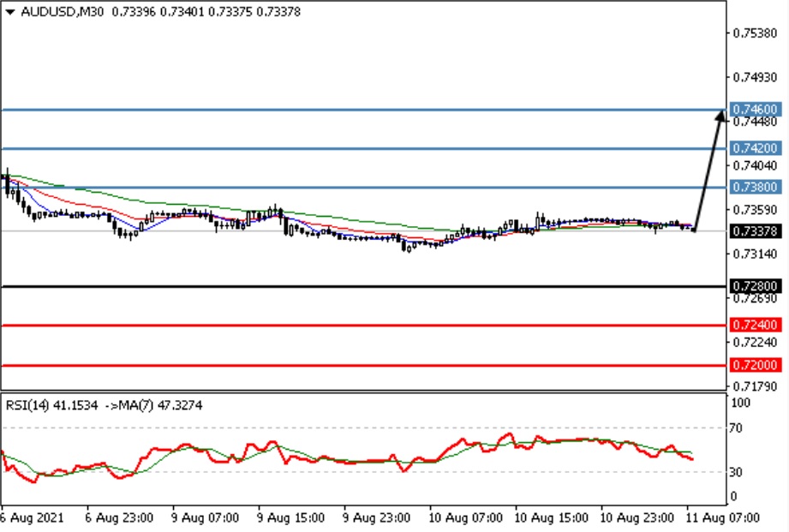The height and width of the screenshot is (532, 789).
Task: Click the 9 Aug 15:00 time axis label
Action: (290, 517)
